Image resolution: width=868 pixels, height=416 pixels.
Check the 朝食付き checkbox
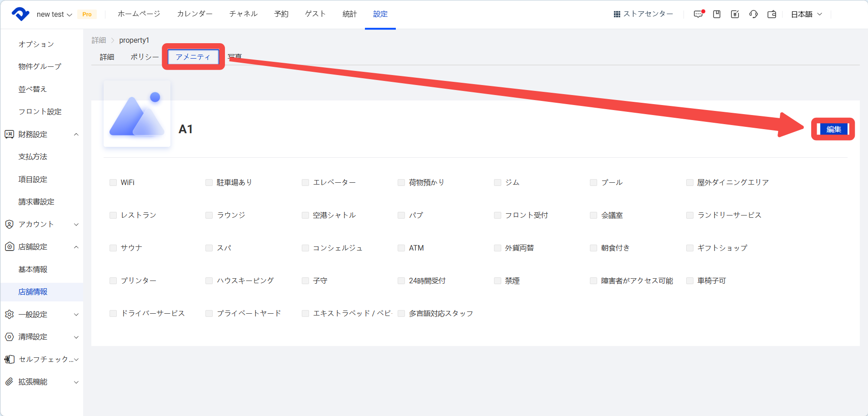pyautogui.click(x=594, y=248)
